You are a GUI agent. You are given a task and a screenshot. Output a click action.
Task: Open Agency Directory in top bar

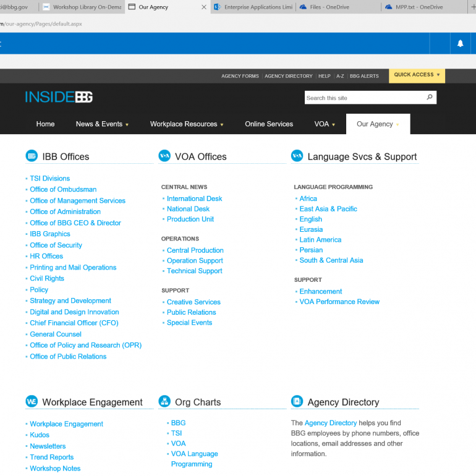(289, 76)
